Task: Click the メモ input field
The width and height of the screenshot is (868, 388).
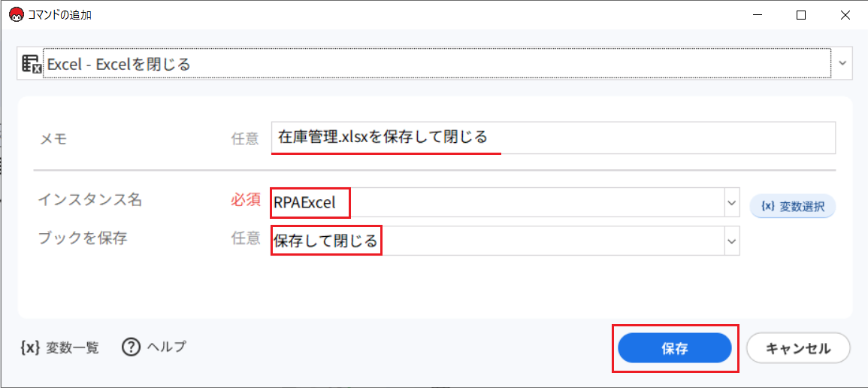Action: point(554,138)
